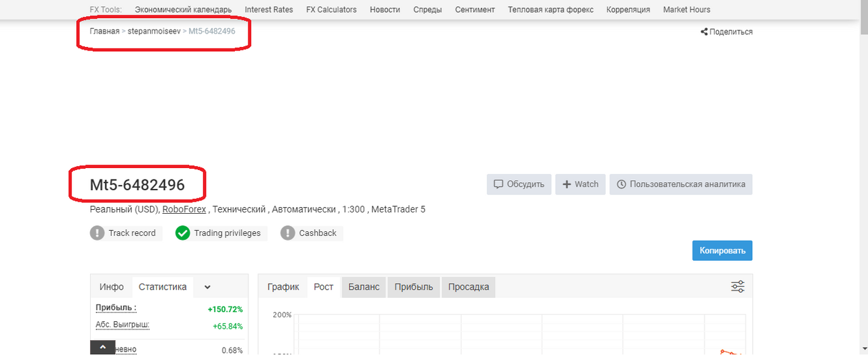
Task: Open chart settings sliders icon
Action: (737, 287)
